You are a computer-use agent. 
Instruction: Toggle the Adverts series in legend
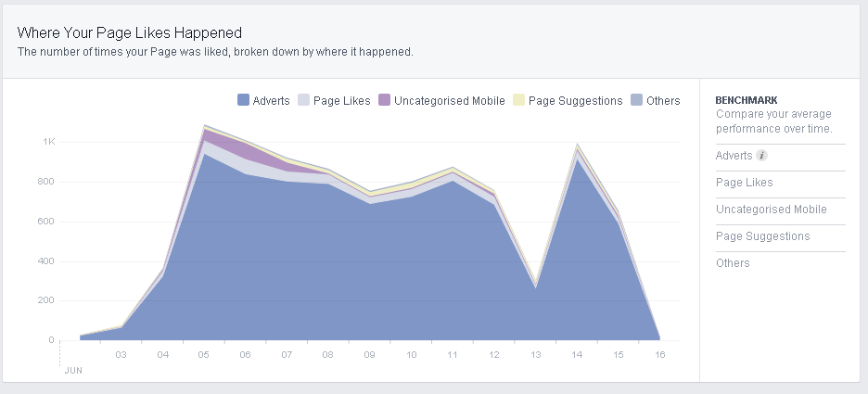coord(271,101)
